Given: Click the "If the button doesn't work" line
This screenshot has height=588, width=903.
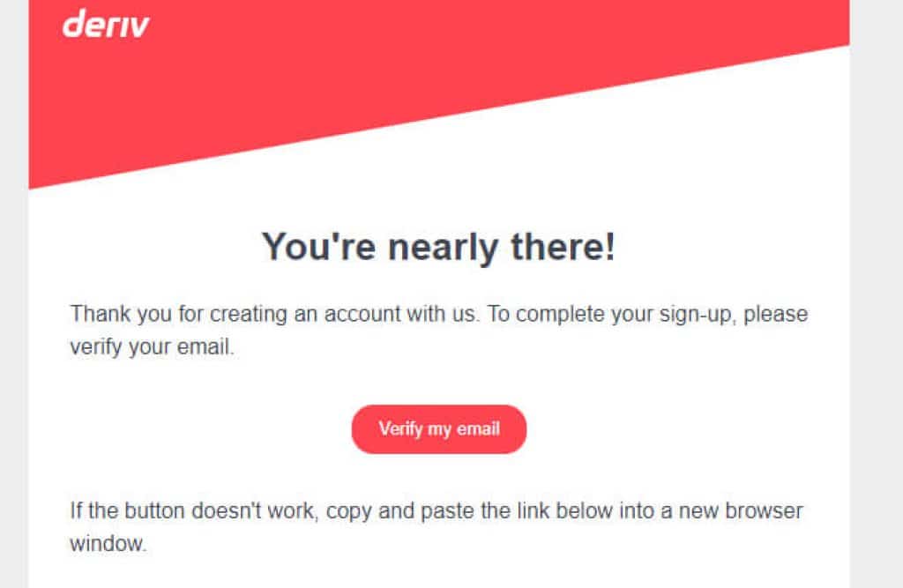Looking at the screenshot, I should (437, 510).
